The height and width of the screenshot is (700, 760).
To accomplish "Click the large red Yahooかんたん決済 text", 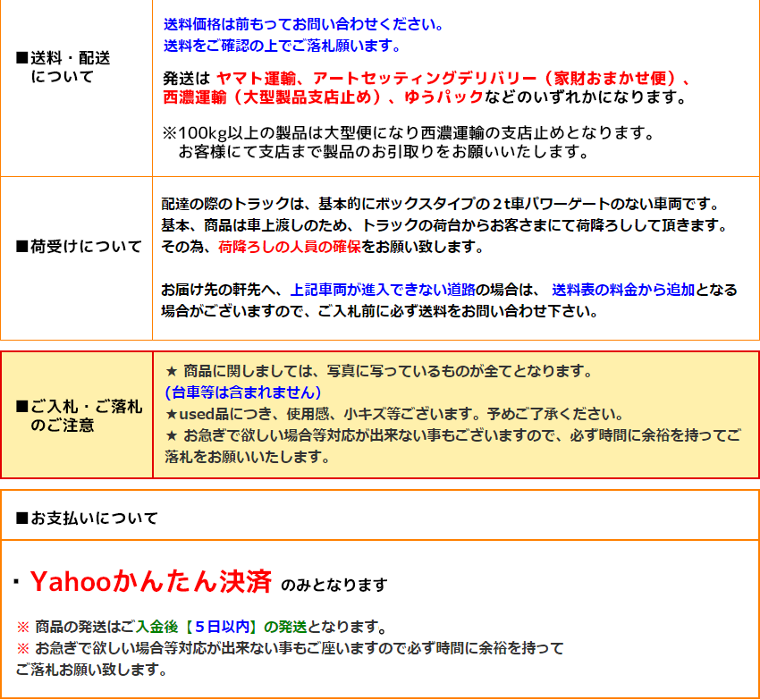I will [x=151, y=582].
